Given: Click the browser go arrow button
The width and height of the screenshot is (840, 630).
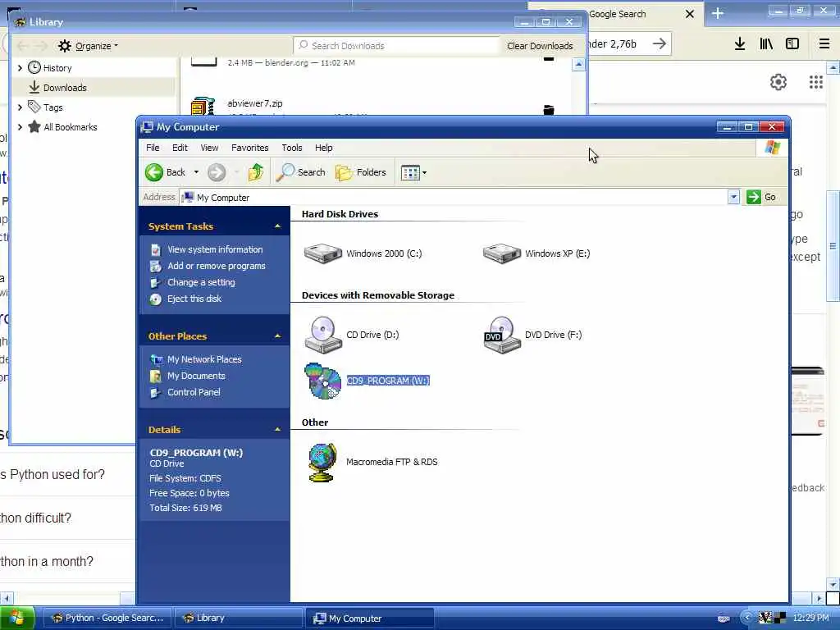Looking at the screenshot, I should click(x=660, y=44).
